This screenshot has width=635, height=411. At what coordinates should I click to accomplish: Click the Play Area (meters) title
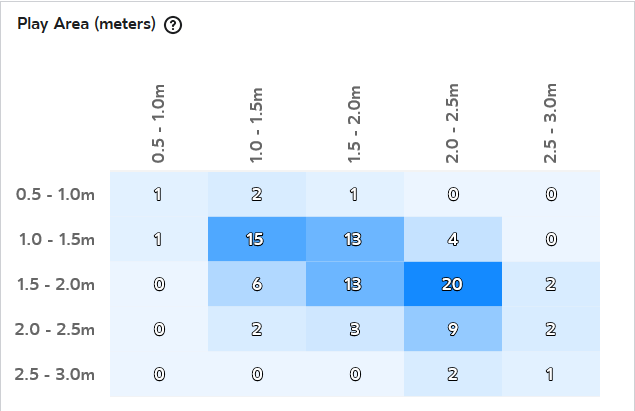pos(86,24)
